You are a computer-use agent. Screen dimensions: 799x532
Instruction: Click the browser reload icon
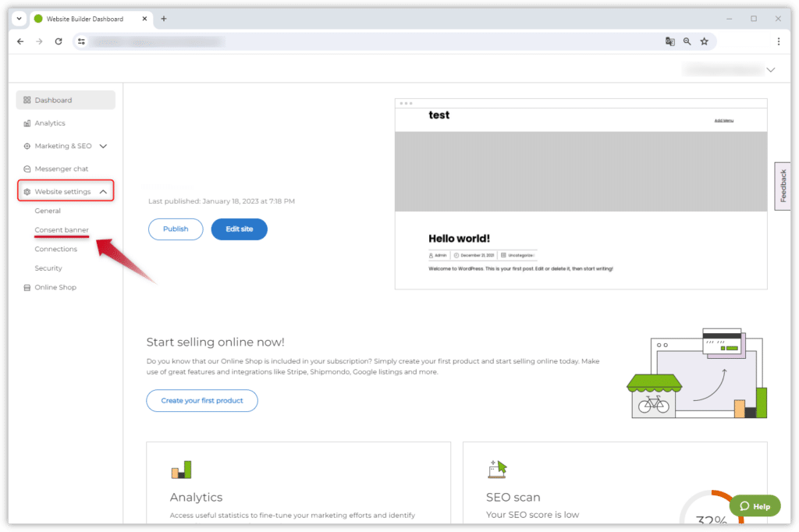[59, 41]
